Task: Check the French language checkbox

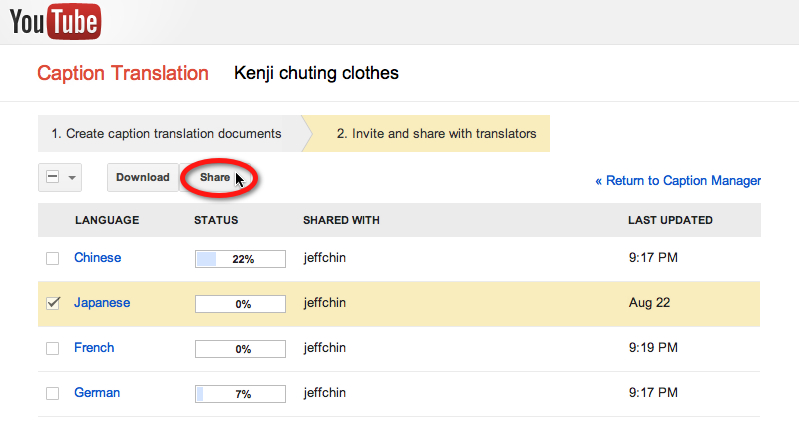Action: click(53, 349)
